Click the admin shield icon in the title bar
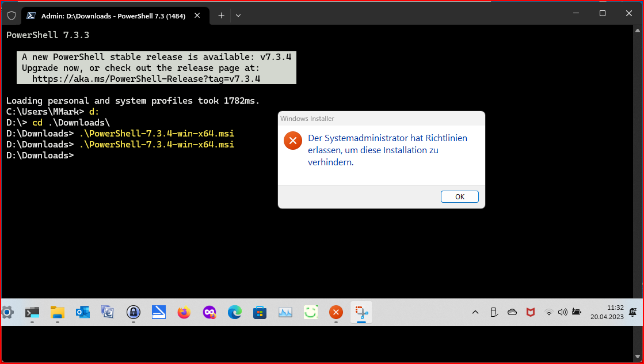Image resolution: width=644 pixels, height=364 pixels. coord(12,15)
